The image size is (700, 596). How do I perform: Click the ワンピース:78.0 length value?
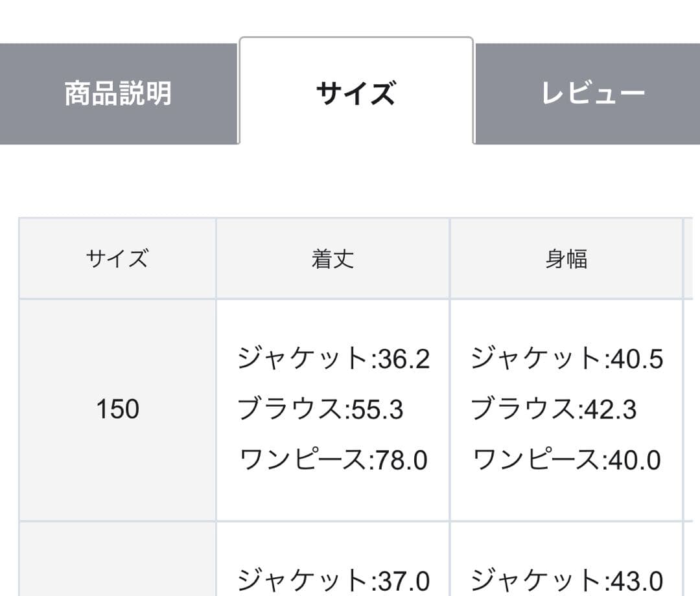[x=333, y=460]
